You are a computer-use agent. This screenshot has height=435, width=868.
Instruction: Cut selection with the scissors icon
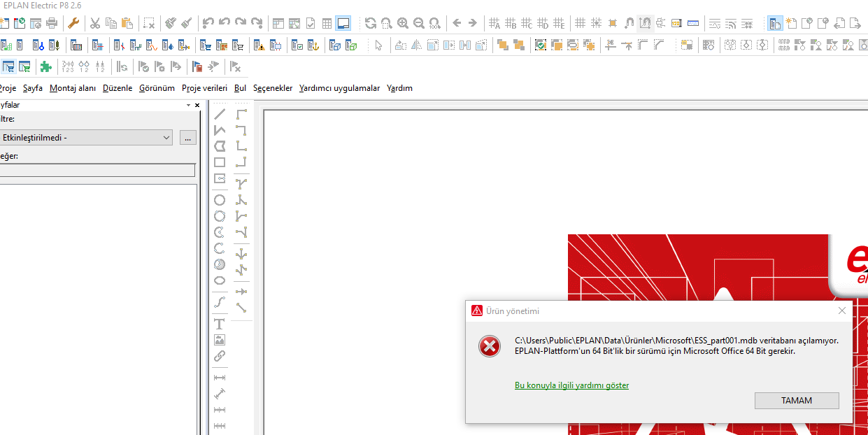[x=95, y=23]
